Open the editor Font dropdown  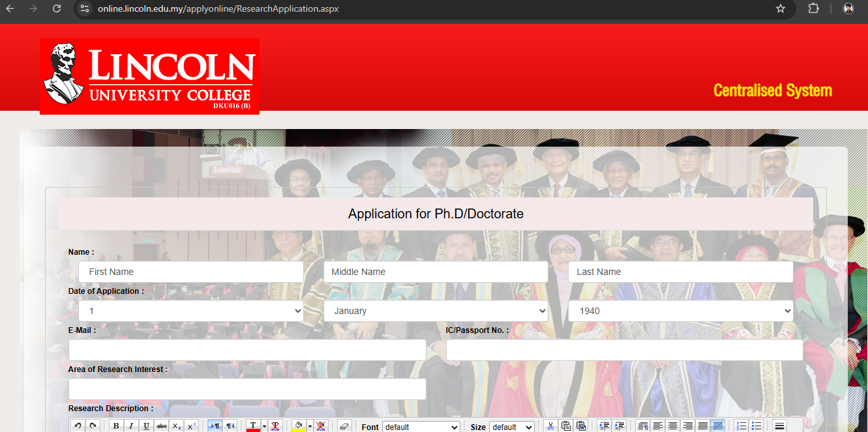coord(421,427)
